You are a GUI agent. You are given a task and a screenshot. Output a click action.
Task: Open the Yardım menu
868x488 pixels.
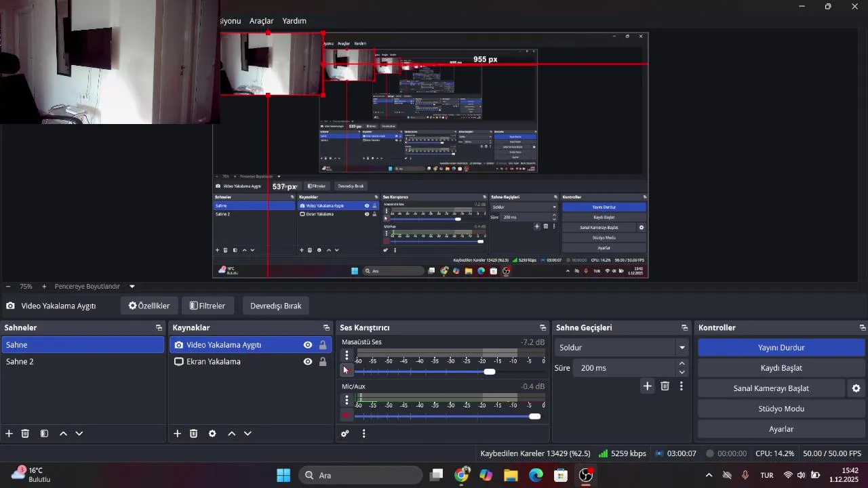pyautogui.click(x=294, y=21)
